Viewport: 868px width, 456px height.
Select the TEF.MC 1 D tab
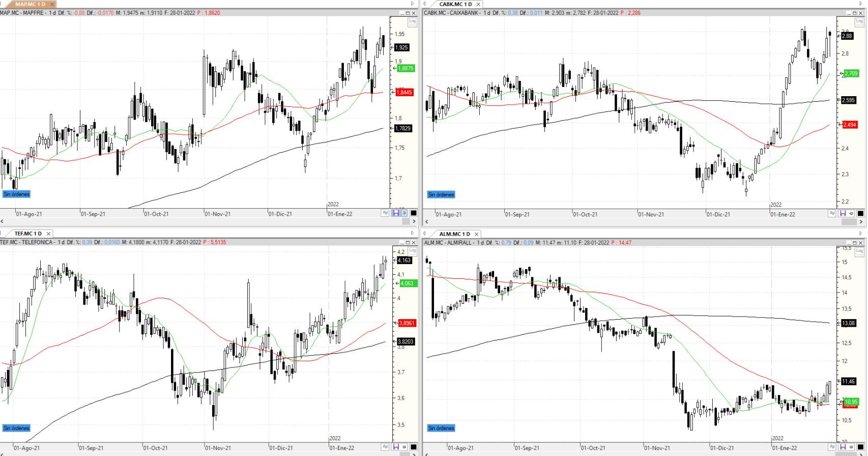coord(27,234)
